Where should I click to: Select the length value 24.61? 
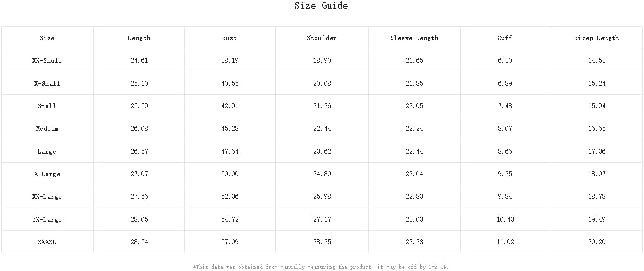tap(139, 61)
